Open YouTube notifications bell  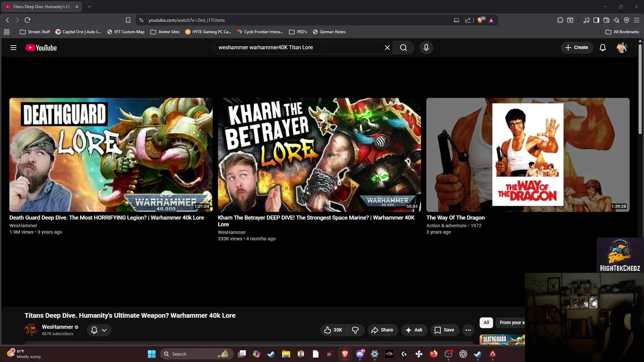[x=603, y=48]
